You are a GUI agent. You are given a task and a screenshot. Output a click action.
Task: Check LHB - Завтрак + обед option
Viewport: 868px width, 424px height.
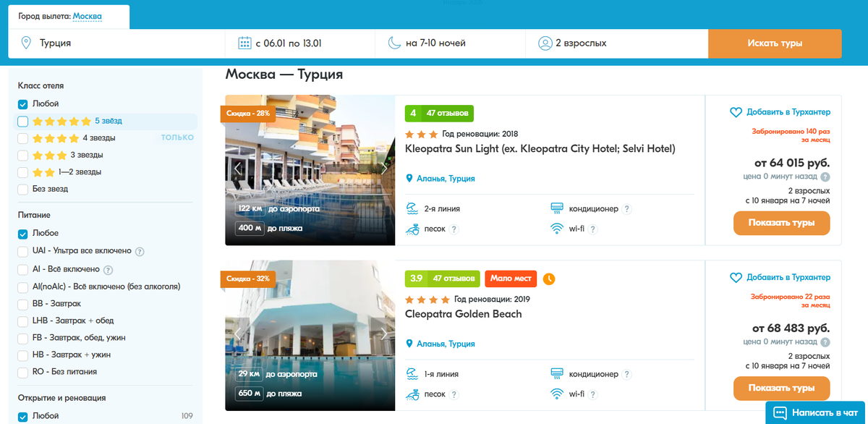[x=23, y=321]
